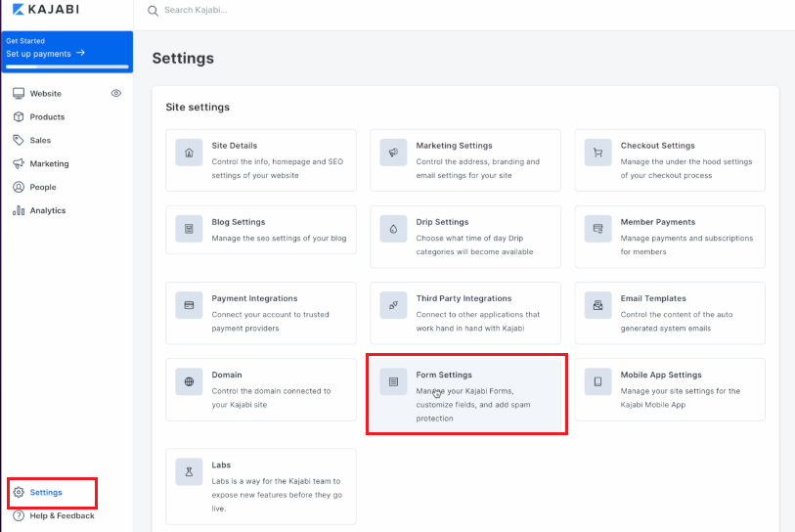
Task: Click the Checkout Settings cart icon
Action: [597, 153]
